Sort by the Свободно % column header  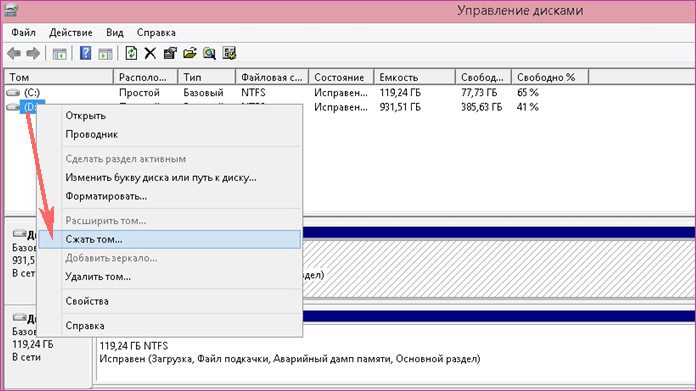pos(550,77)
